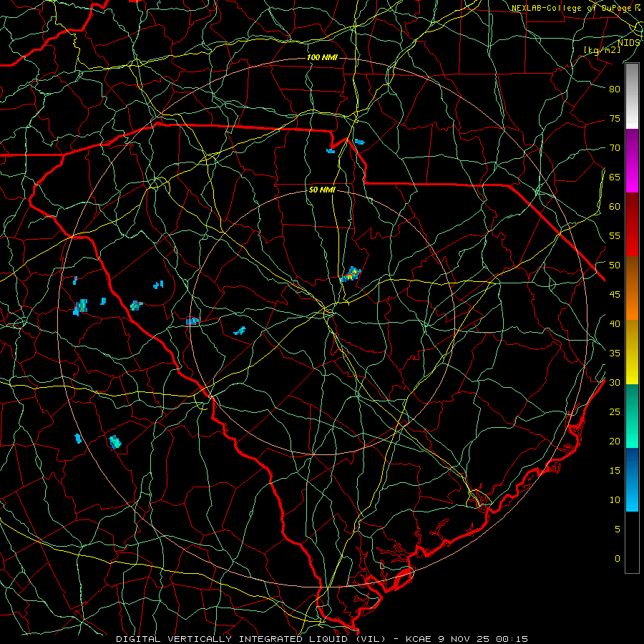Click the scale value "75"

pos(615,118)
